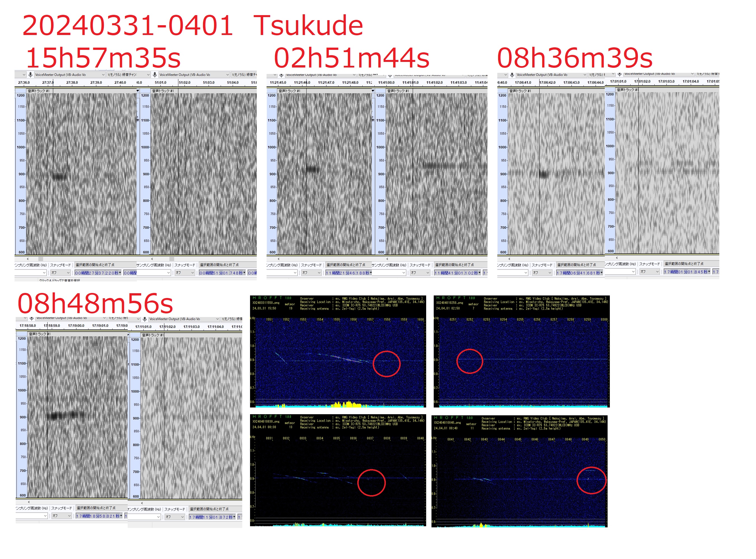This screenshot has height=559, width=756.
Task: Click microphone icon above the 51:01.0 timeline ruler
Action: click(155, 74)
